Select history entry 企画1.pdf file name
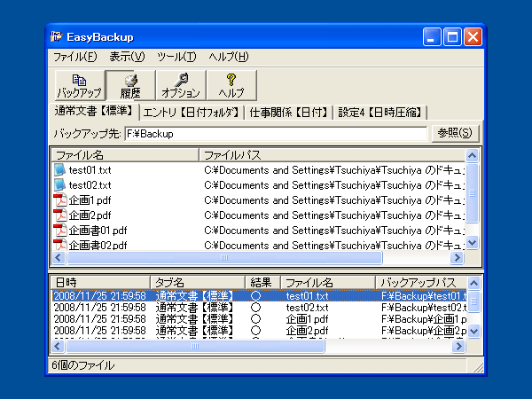This screenshot has width=532, height=399. click(x=307, y=319)
